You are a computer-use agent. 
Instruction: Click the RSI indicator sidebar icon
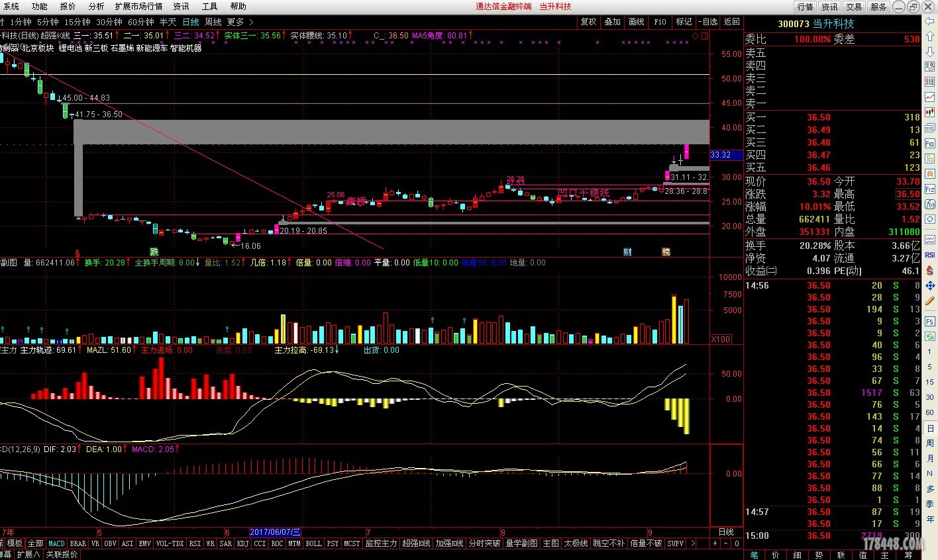(x=930, y=255)
